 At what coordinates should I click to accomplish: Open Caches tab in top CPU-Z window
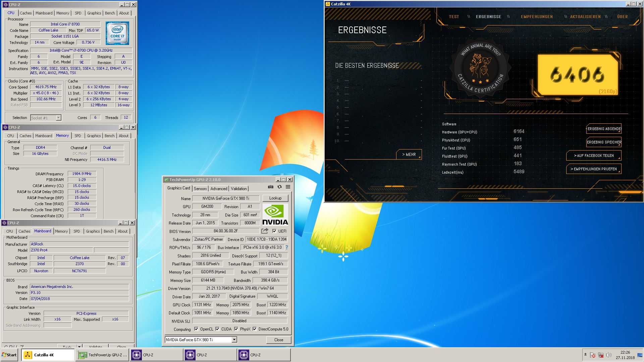point(26,13)
